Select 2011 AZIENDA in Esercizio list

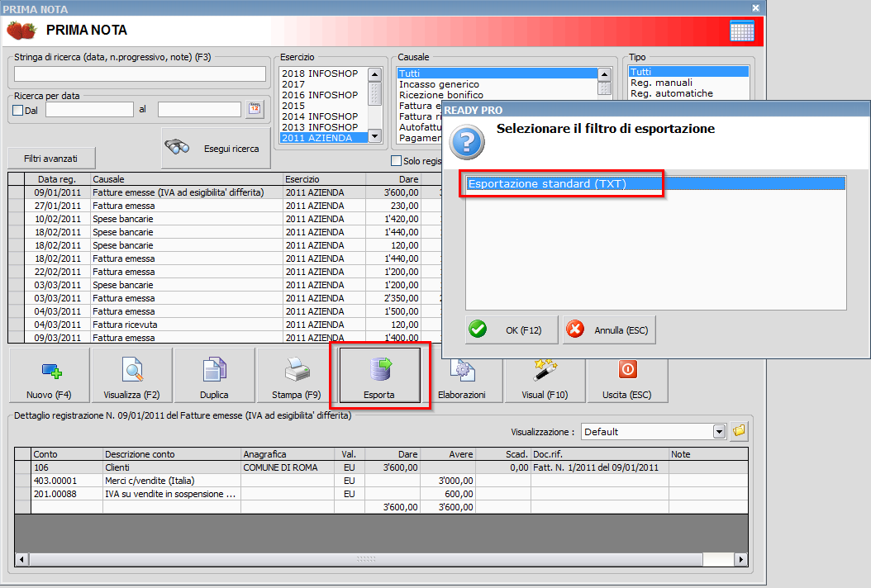tap(324, 138)
